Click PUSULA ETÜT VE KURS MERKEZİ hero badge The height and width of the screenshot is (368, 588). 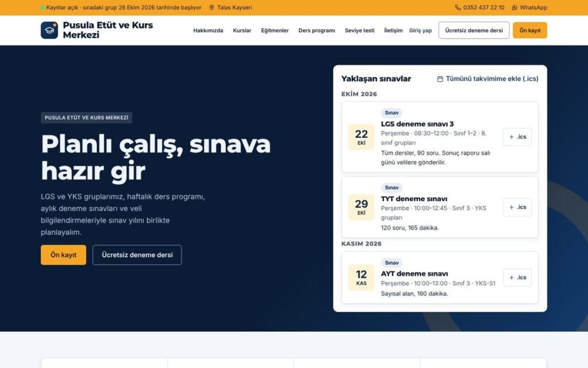(87, 117)
